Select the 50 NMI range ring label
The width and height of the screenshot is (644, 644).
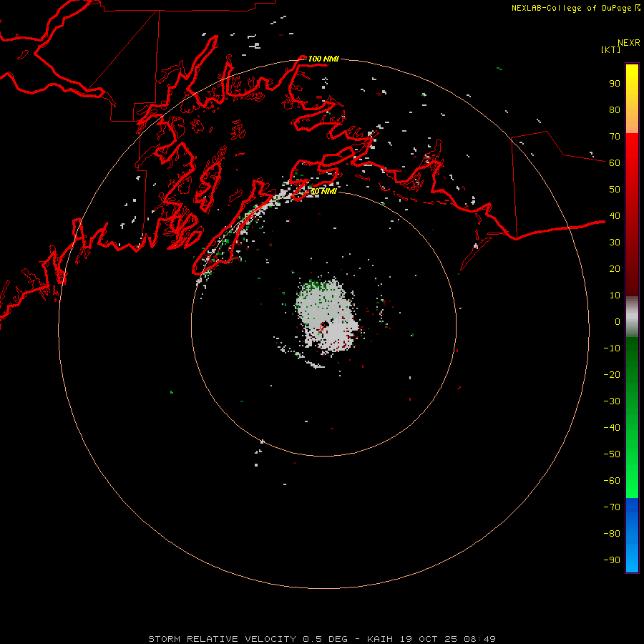click(x=323, y=191)
